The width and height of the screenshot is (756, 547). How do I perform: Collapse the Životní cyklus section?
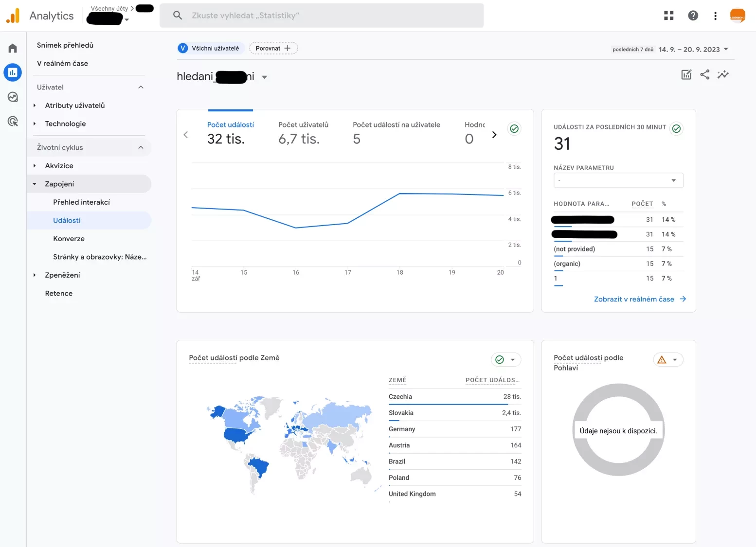(141, 147)
